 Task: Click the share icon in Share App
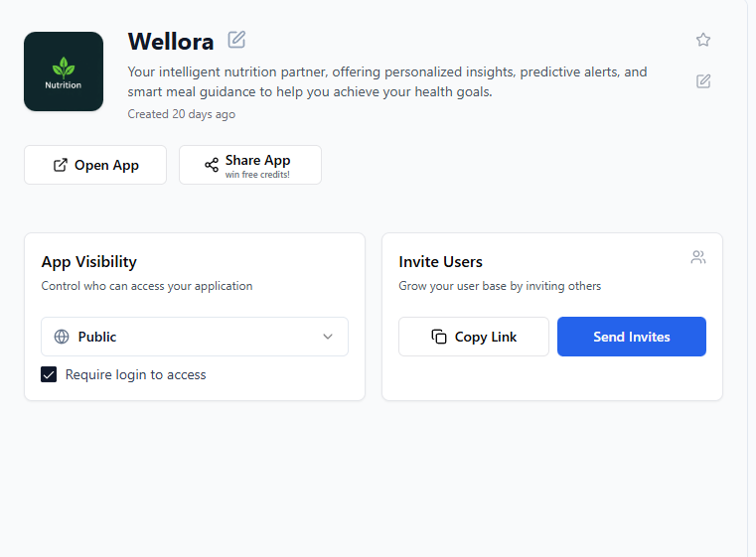click(x=212, y=165)
